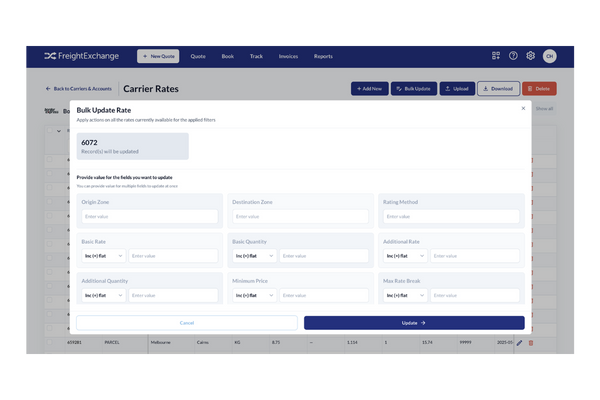Image resolution: width=600 pixels, height=400 pixels.
Task: Click the Carrier Rates page title
Action: [x=151, y=89]
